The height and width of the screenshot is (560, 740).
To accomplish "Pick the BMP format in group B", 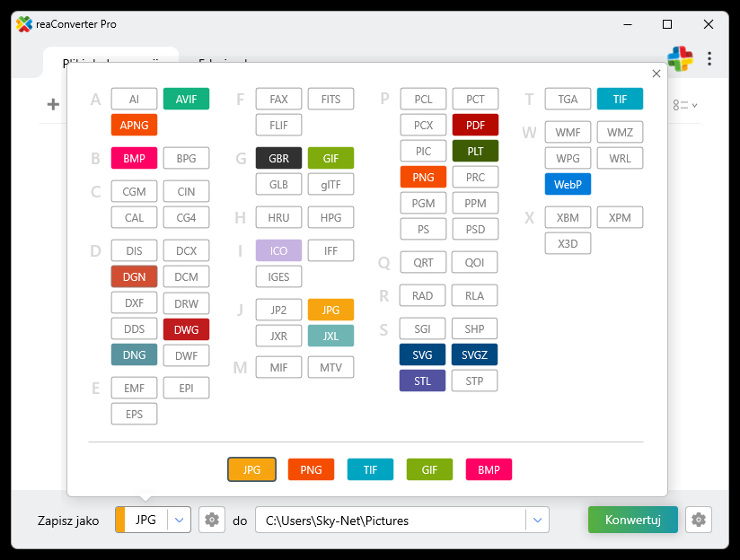I will pos(134,158).
